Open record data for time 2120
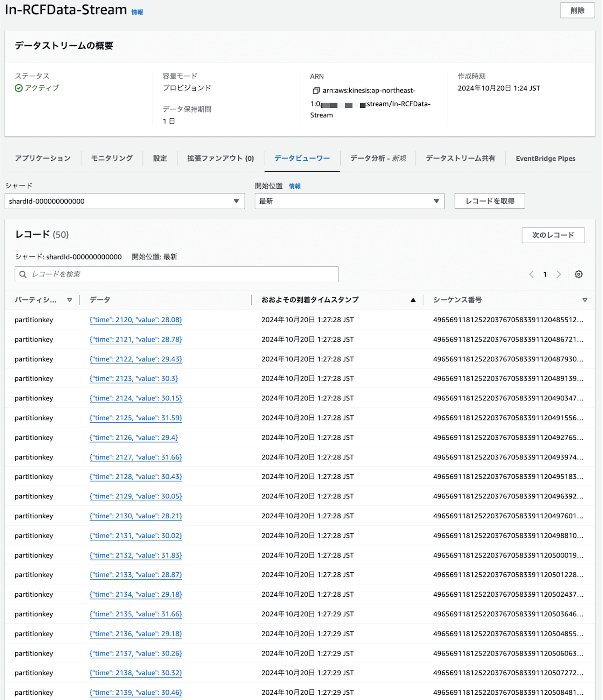 136,320
